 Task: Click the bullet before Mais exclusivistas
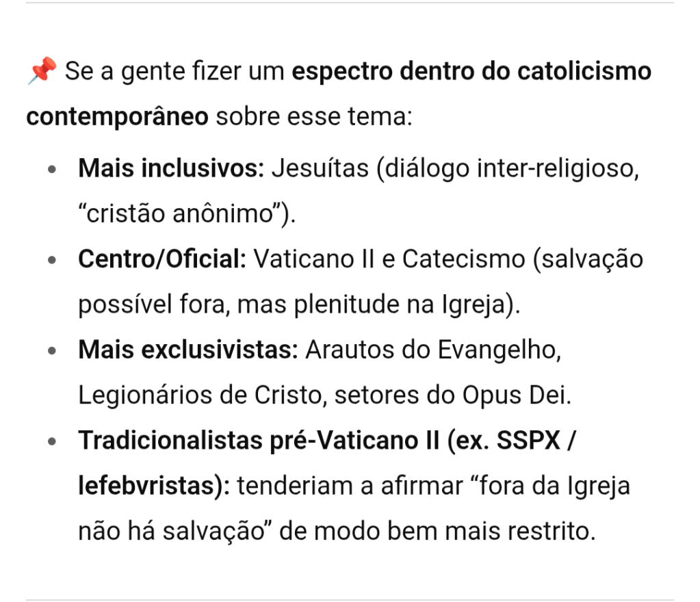53,351
